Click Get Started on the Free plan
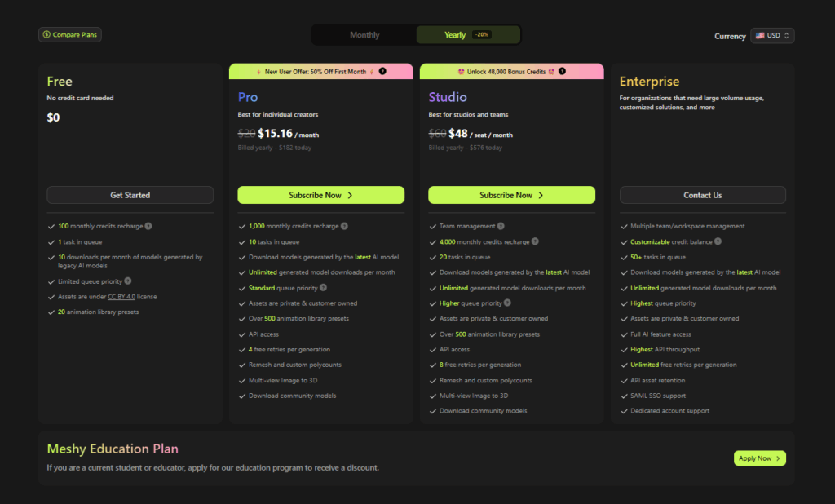Viewport: 835px width, 504px height. pyautogui.click(x=130, y=195)
